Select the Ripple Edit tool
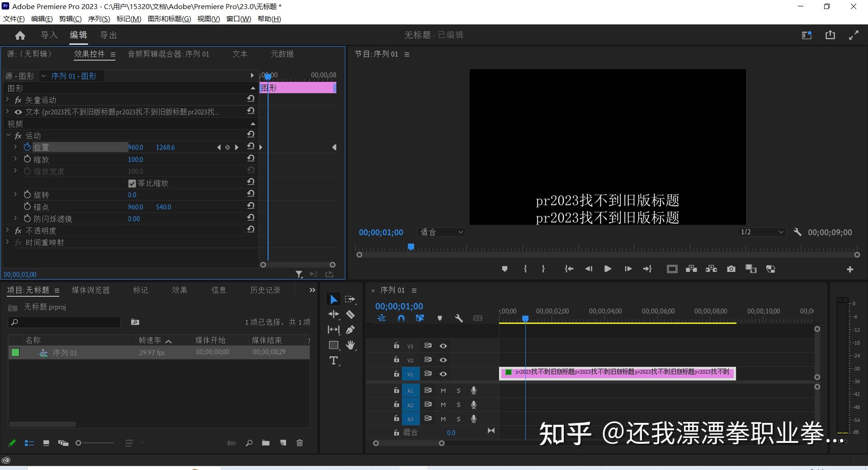The height and width of the screenshot is (470, 868). (334, 314)
